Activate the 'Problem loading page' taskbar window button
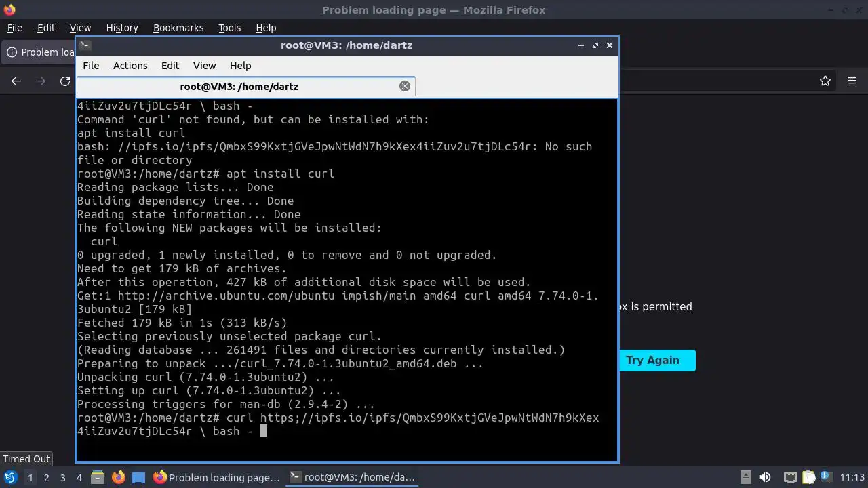The height and width of the screenshot is (488, 868). (217, 477)
